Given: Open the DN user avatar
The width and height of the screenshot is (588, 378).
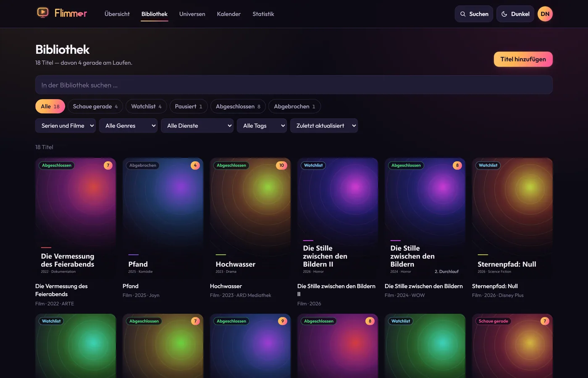Looking at the screenshot, I should coord(545,14).
